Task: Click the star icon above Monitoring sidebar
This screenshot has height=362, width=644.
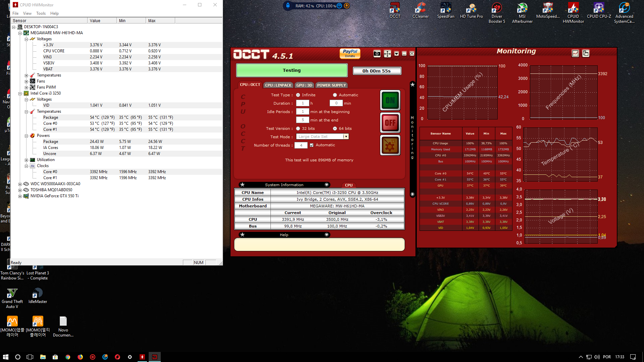Action: pyautogui.click(x=412, y=85)
